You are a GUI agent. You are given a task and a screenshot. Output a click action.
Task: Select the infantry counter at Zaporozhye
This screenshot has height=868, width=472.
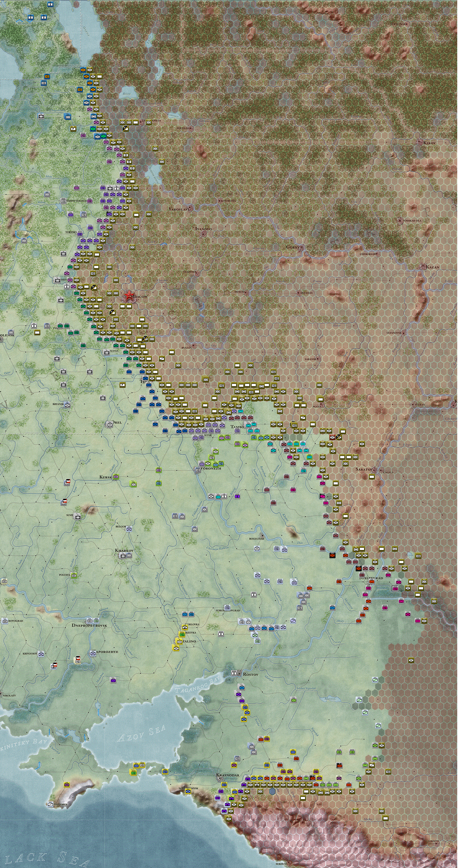coord(93,653)
